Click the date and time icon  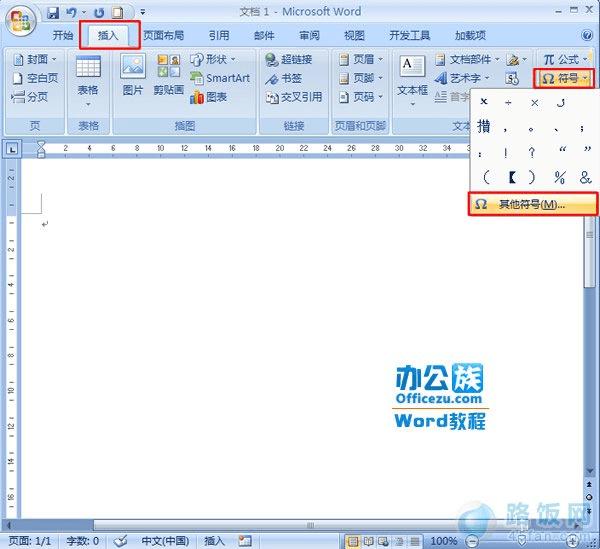[512, 78]
